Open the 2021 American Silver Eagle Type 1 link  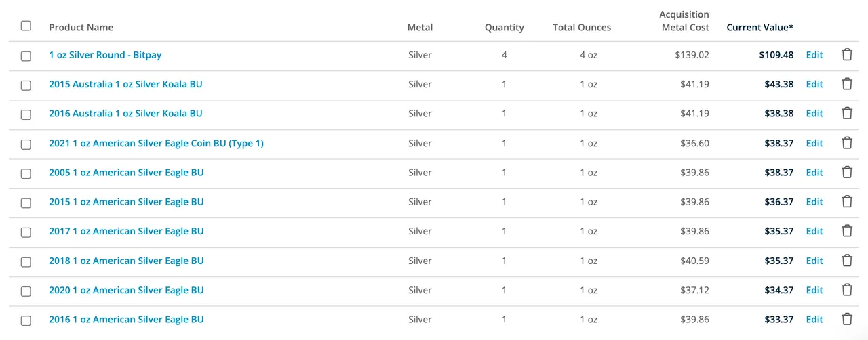[x=156, y=144]
